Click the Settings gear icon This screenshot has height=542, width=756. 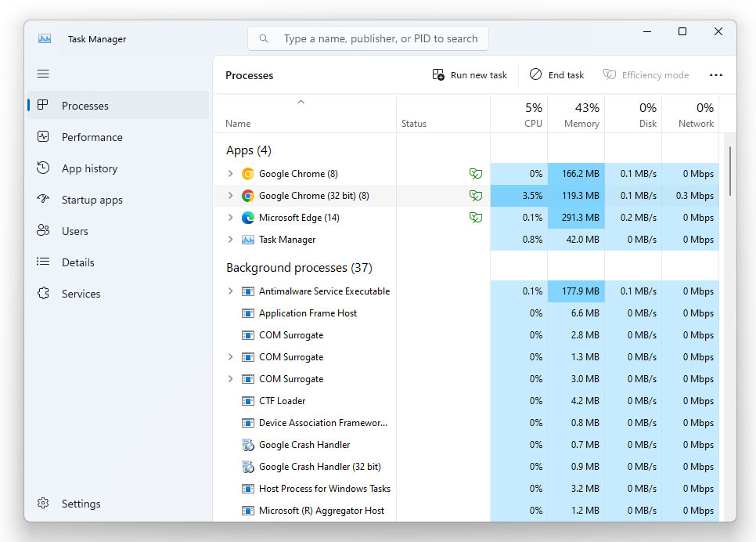tap(43, 503)
